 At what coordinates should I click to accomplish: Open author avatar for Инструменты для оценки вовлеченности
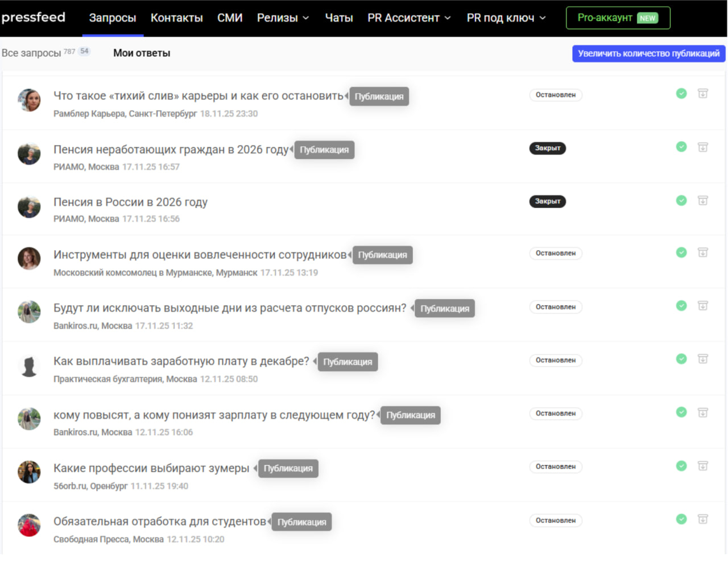pyautogui.click(x=29, y=259)
